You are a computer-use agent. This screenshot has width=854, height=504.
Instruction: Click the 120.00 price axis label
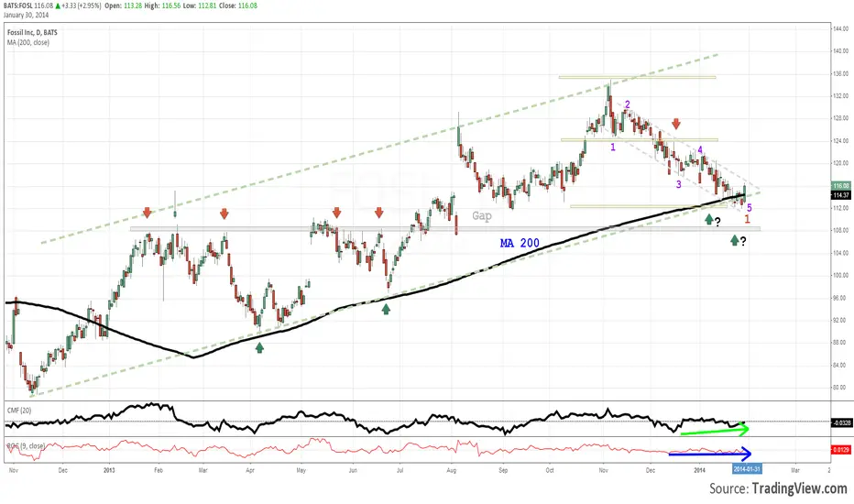[x=840, y=163]
